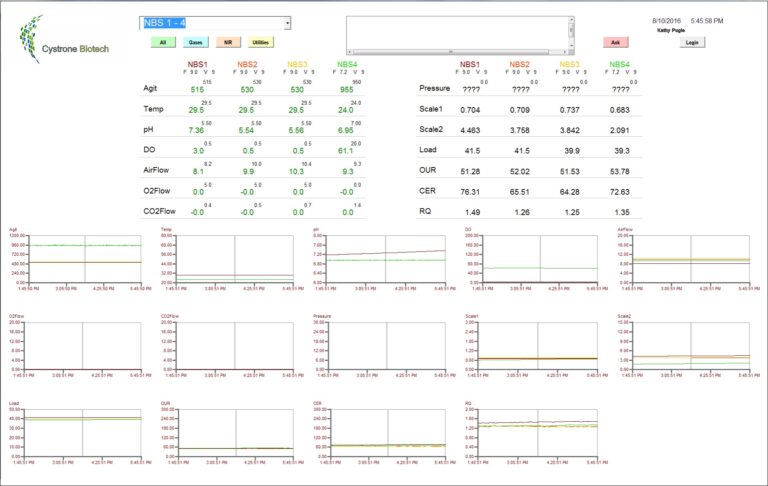Click NBS3 pH value 5.56
The height and width of the screenshot is (486, 768).
(x=296, y=130)
